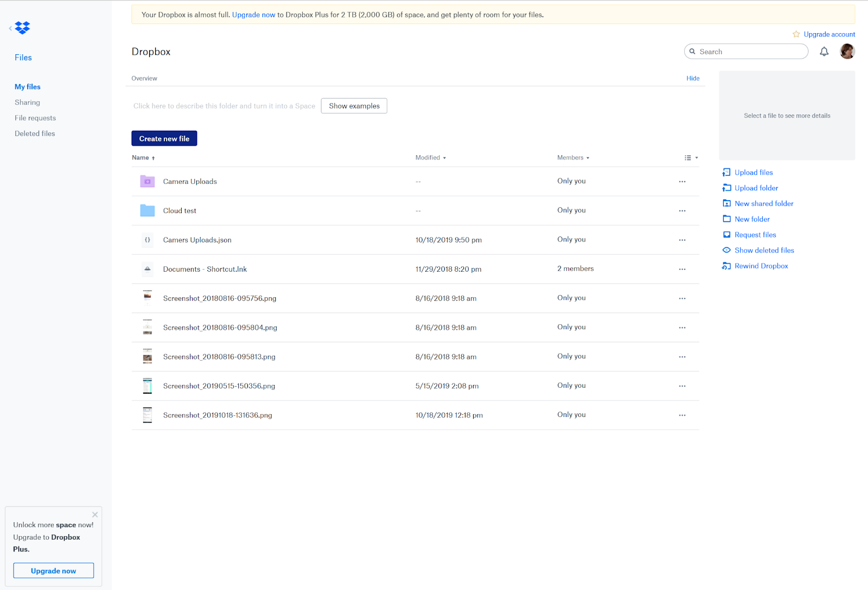Go to Sharing in sidebar

[x=27, y=102]
